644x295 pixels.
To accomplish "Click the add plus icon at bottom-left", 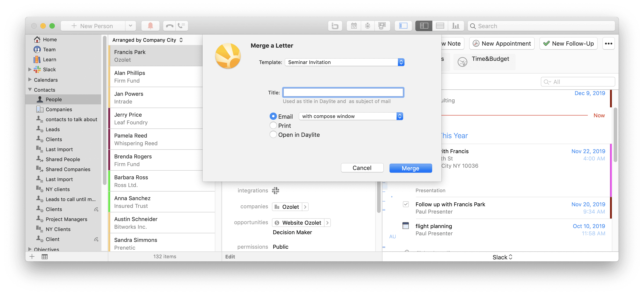I will (x=32, y=256).
